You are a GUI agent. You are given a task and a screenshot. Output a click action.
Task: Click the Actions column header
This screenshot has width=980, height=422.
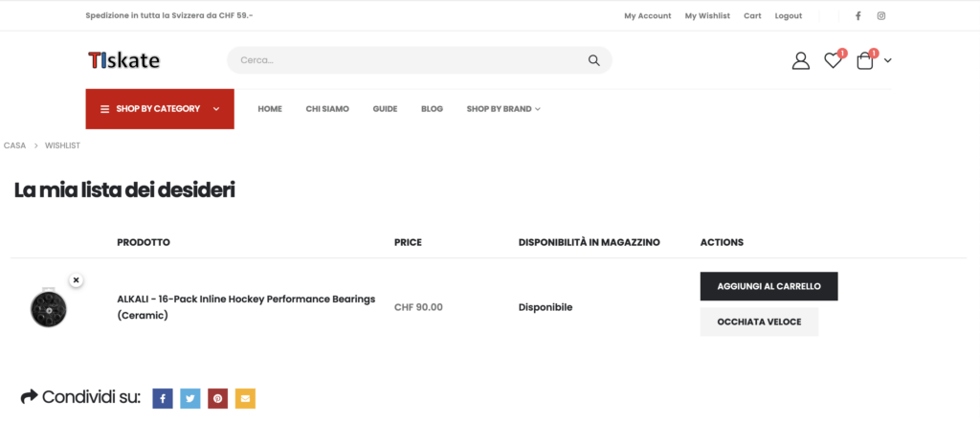[722, 242]
